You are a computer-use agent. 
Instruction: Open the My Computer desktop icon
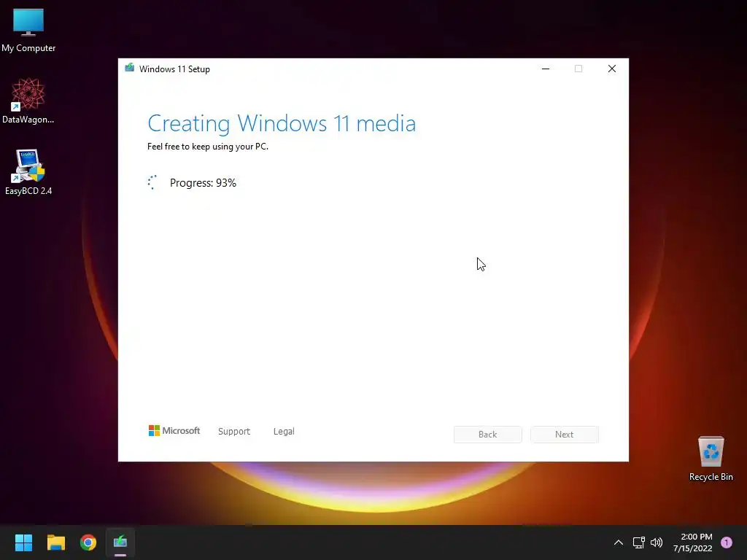click(28, 31)
